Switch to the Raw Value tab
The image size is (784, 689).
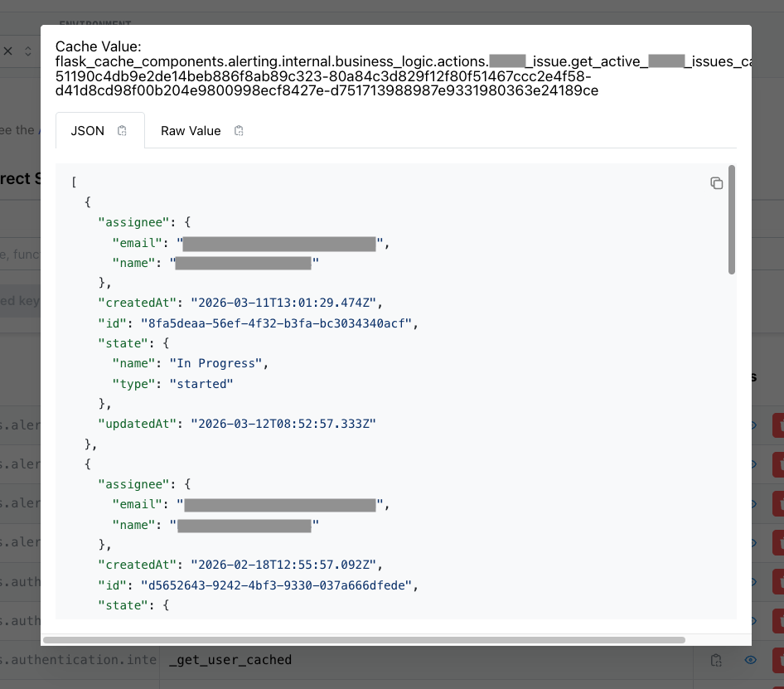pyautogui.click(x=190, y=130)
